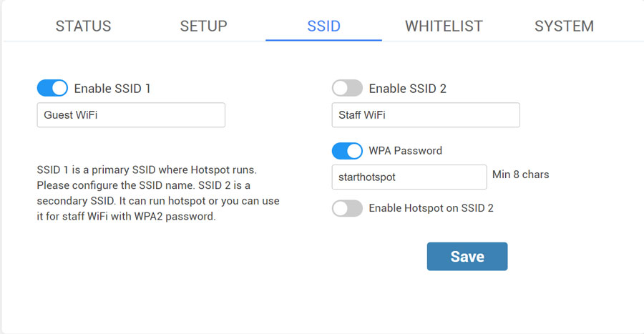Viewport: 644px width, 334px height.
Task: Turn off the WPA Password switch
Action: [347, 151]
